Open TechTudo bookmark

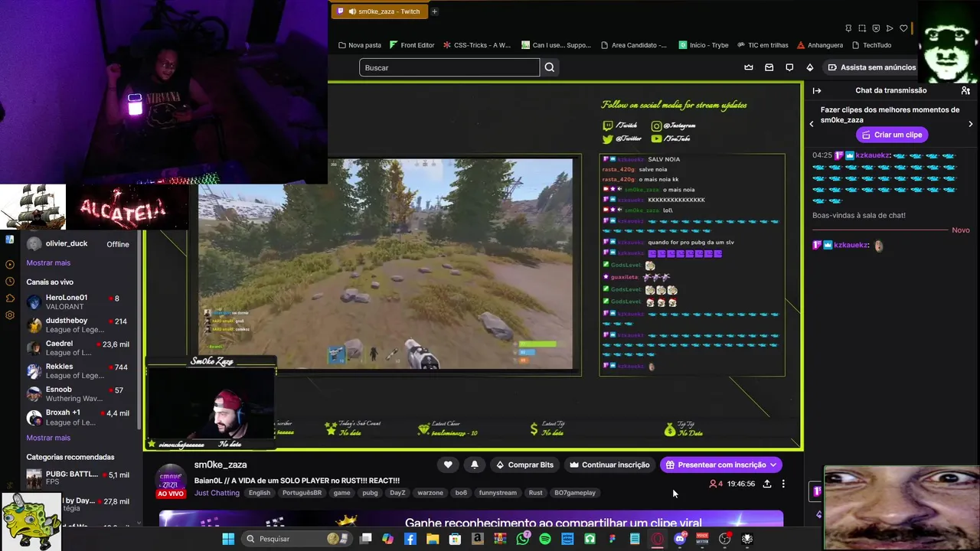point(871,45)
